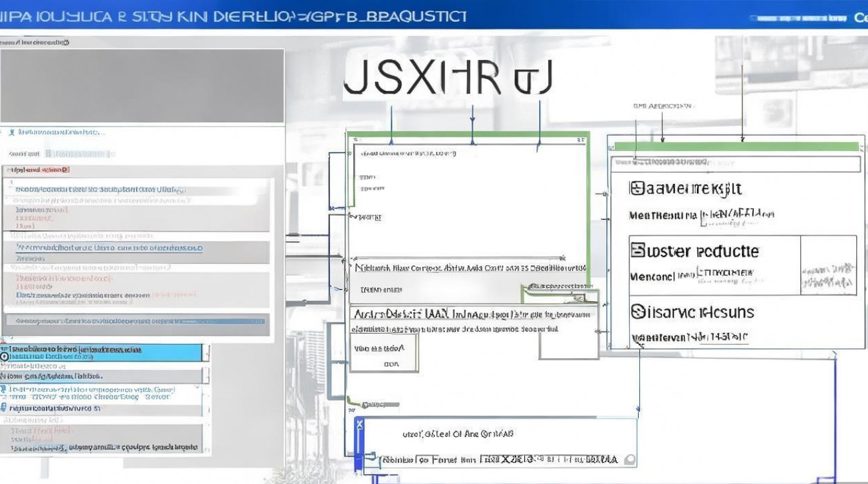Click the circle icon beside the cyan row
The width and height of the screenshot is (868, 484).
5,356
